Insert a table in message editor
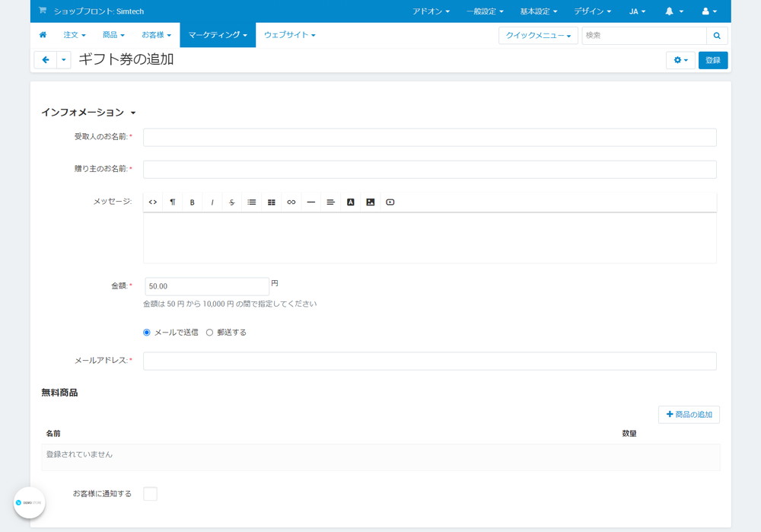Screen dimensions: 761x532 pyautogui.click(x=272, y=202)
